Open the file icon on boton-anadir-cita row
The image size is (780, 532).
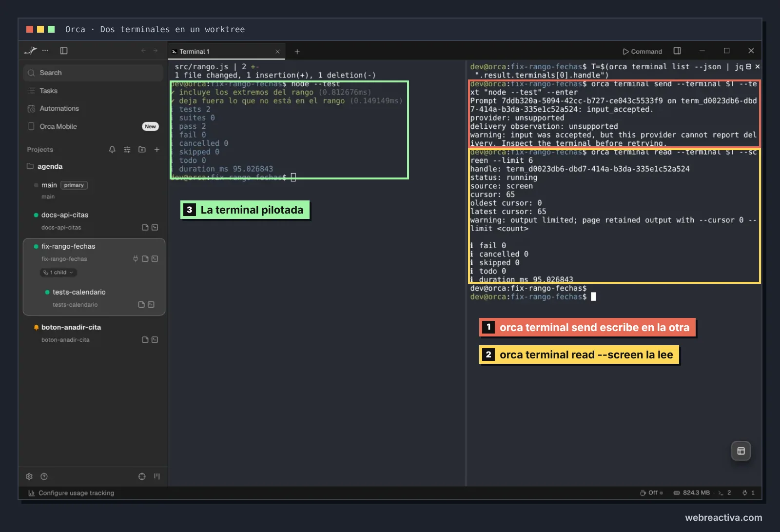click(x=145, y=339)
